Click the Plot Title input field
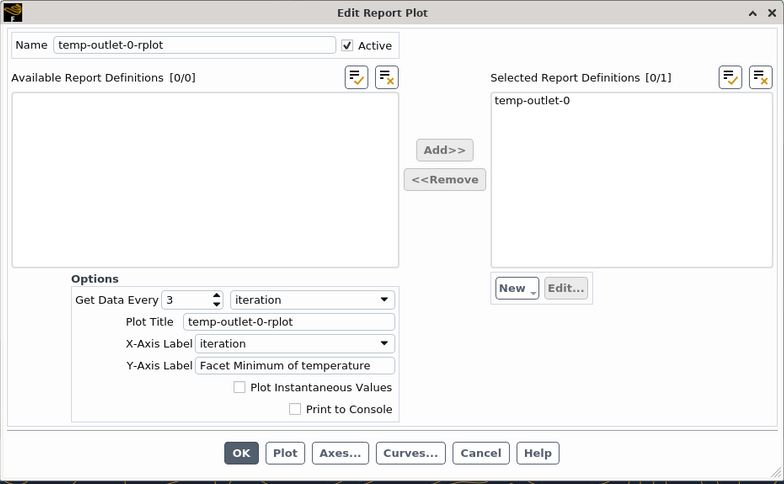Screen dimensions: 784x484 click(x=289, y=322)
